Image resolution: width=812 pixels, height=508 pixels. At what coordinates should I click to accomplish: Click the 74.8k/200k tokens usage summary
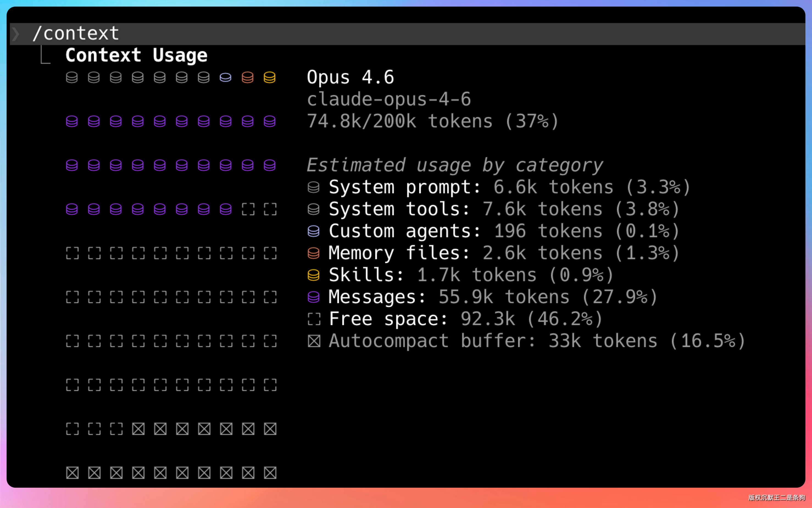[x=433, y=121]
